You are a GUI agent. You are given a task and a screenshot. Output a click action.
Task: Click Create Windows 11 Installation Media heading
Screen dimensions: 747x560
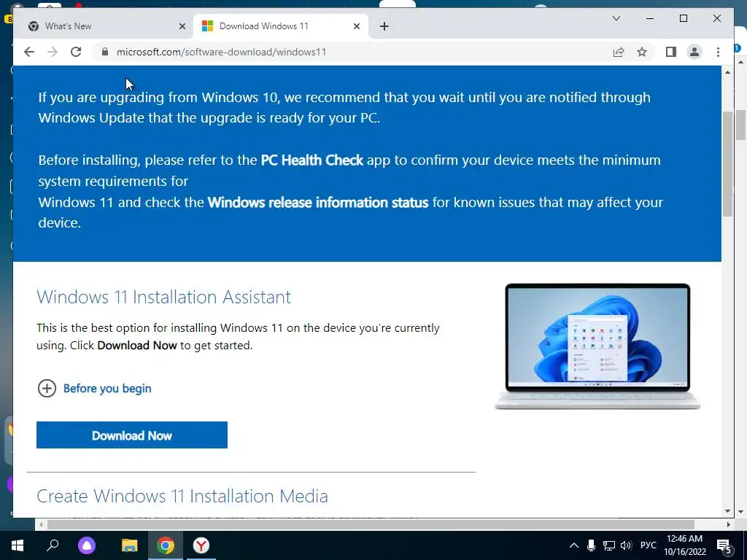(x=182, y=496)
